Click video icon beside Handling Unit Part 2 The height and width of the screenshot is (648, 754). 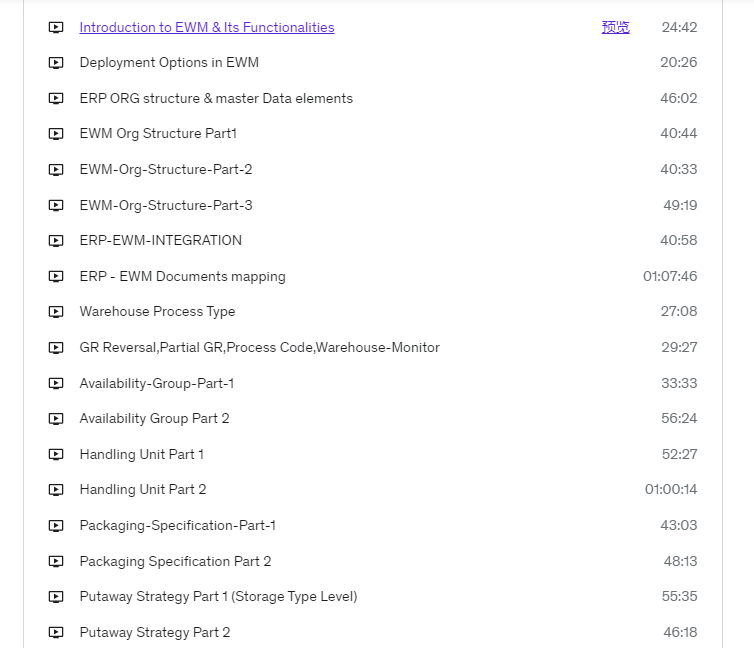[56, 490]
